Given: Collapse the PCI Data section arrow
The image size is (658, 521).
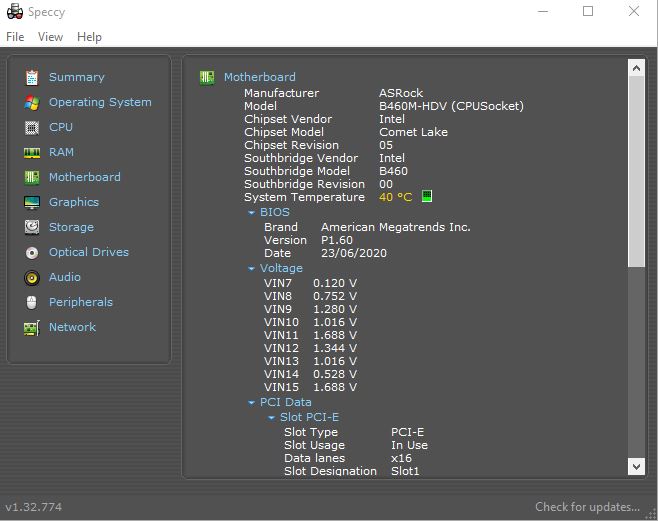Looking at the screenshot, I should click(251, 403).
